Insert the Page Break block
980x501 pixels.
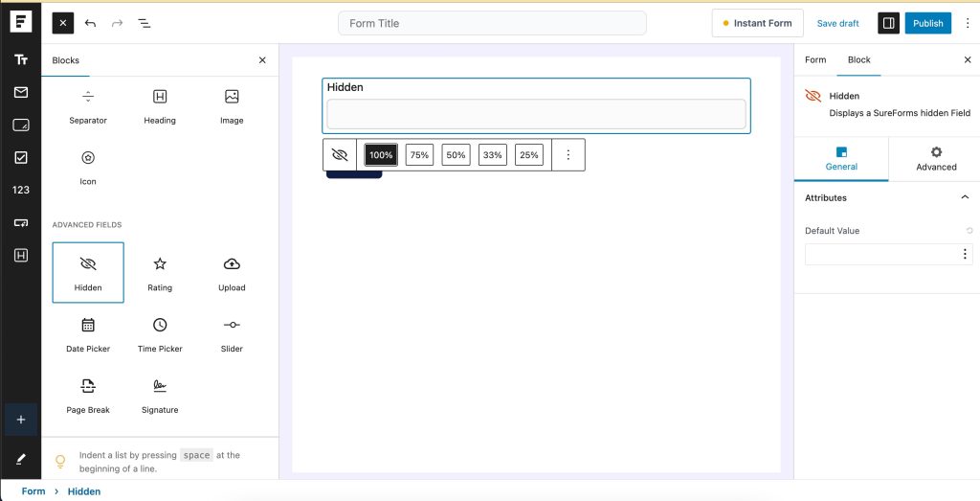point(88,394)
